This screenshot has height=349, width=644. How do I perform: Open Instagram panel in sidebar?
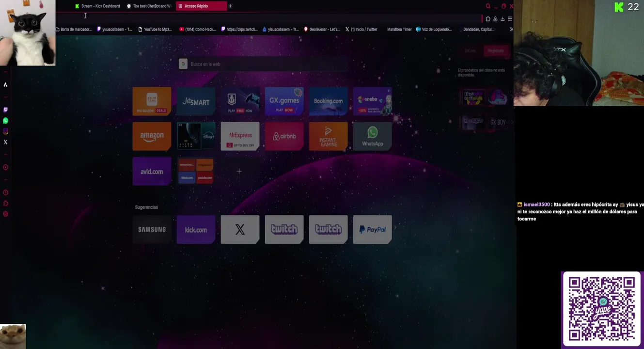5,131
